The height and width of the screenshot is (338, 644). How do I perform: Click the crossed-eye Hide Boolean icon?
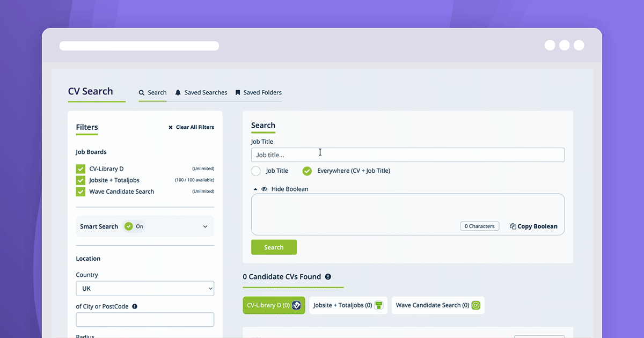pyautogui.click(x=264, y=189)
